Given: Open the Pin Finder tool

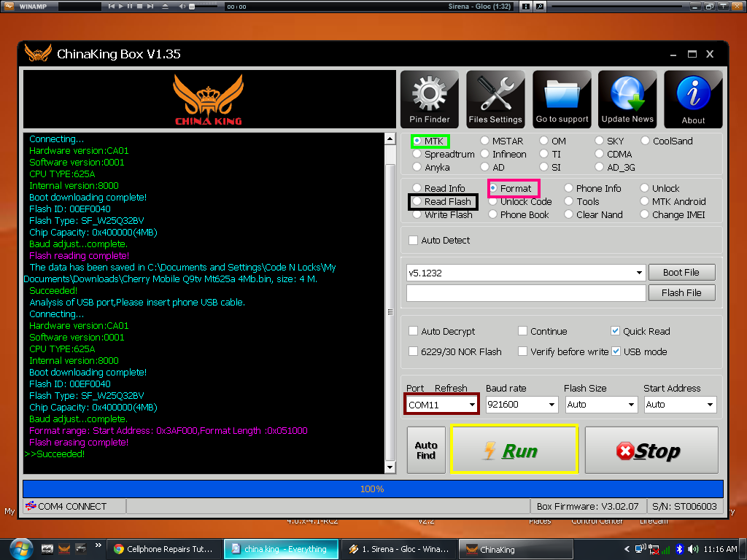Looking at the screenshot, I should point(429,99).
